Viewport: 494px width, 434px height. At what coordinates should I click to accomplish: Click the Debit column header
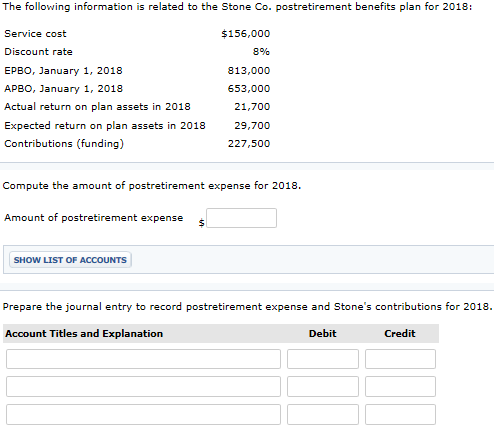[322, 334]
